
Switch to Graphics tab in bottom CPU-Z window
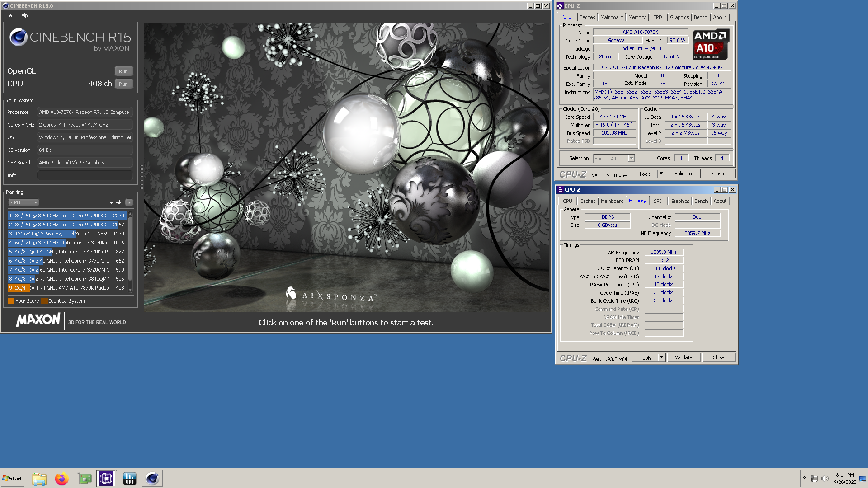[680, 201]
